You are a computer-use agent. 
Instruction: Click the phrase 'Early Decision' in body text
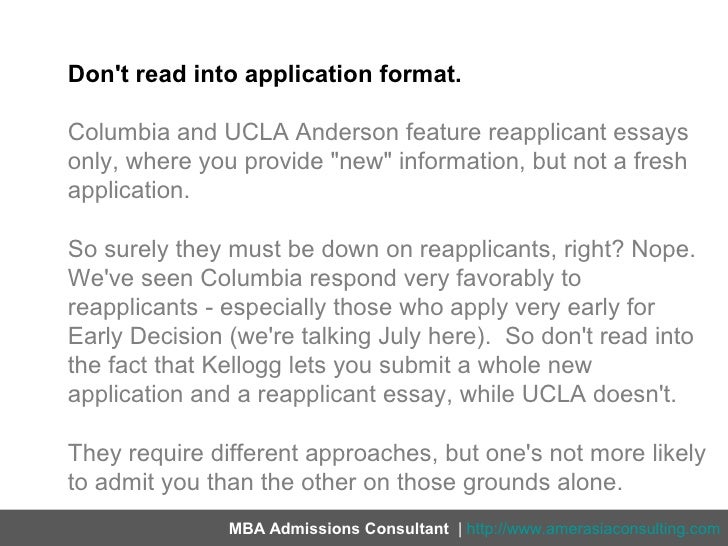tap(145, 337)
